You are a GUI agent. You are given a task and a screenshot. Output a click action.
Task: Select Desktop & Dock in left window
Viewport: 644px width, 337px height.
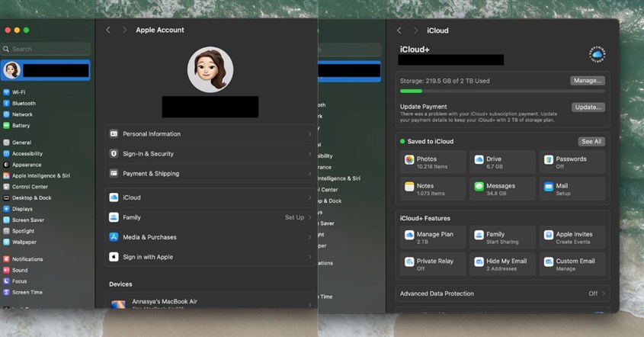click(x=27, y=197)
